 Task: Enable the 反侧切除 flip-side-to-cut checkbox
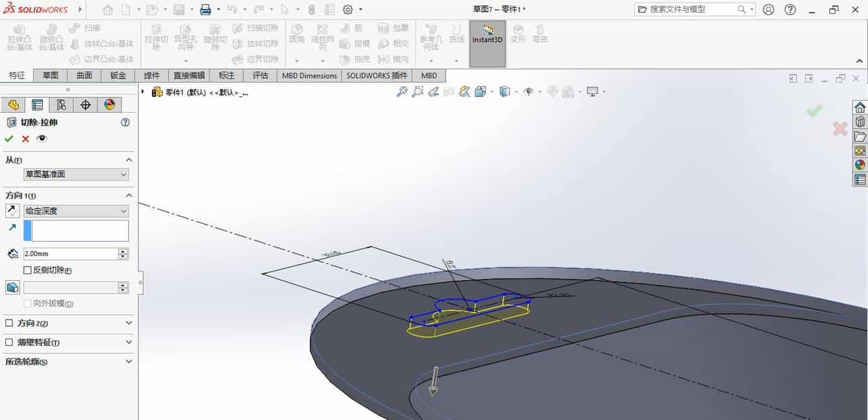[x=27, y=269]
